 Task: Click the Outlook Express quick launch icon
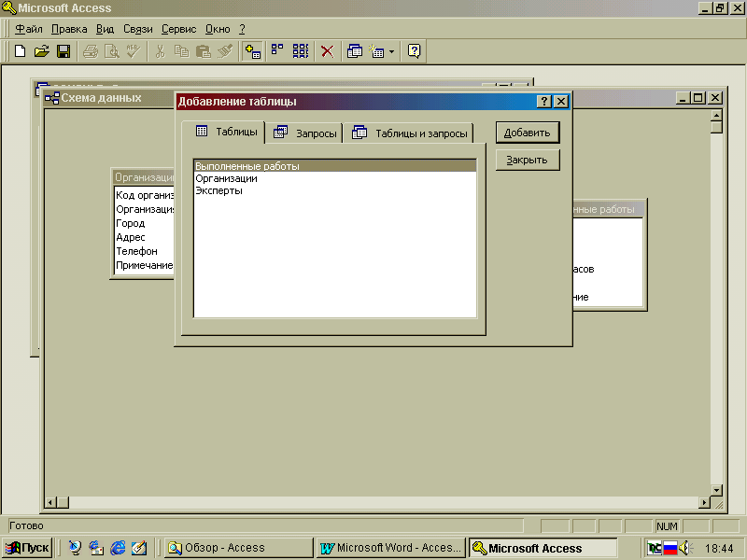96,548
